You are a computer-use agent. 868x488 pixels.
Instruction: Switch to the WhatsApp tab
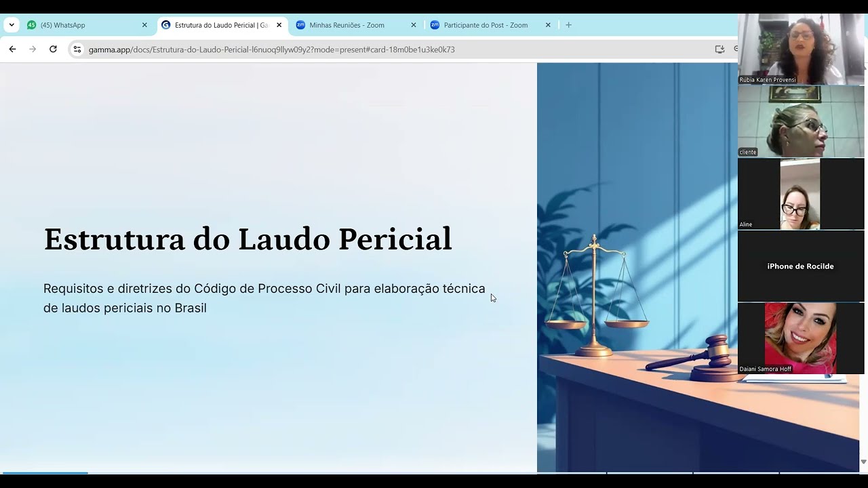(87, 25)
